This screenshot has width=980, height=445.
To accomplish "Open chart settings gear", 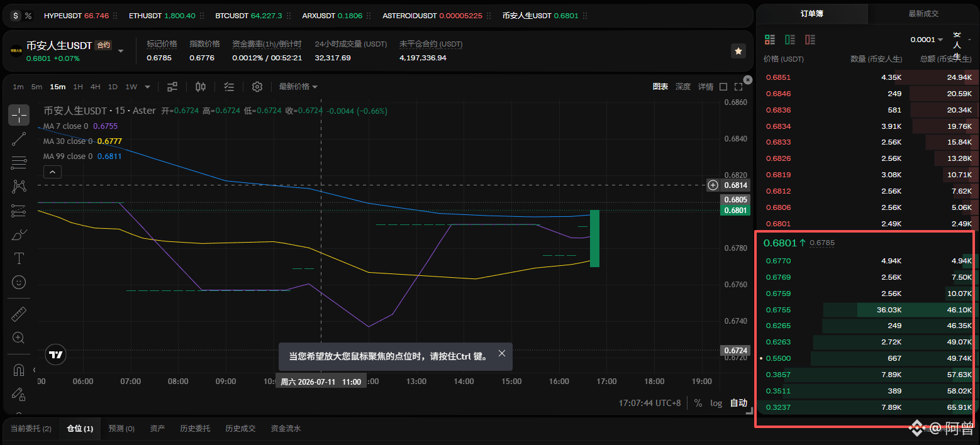I will [257, 87].
